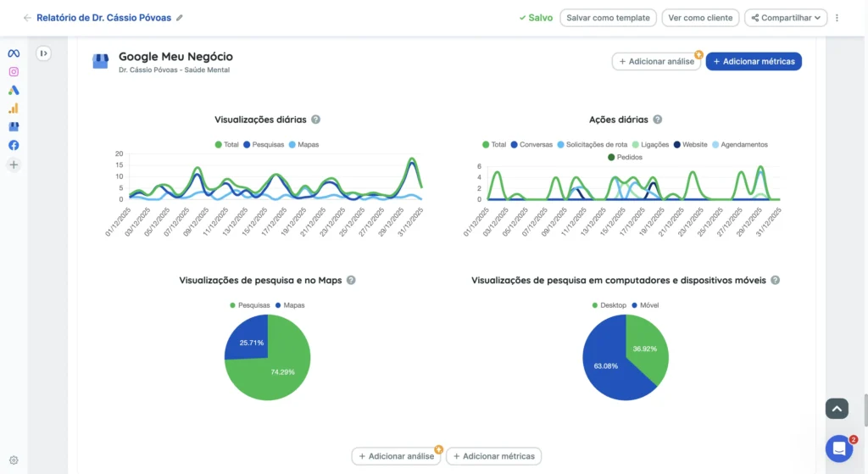Hide the Conversas series in Ações diárias
This screenshot has height=474, width=868.
[x=531, y=145]
